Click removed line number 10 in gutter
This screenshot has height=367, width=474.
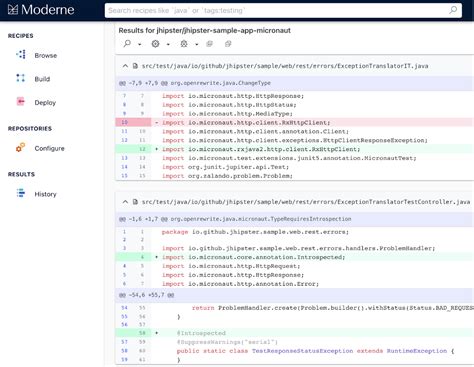click(125, 122)
